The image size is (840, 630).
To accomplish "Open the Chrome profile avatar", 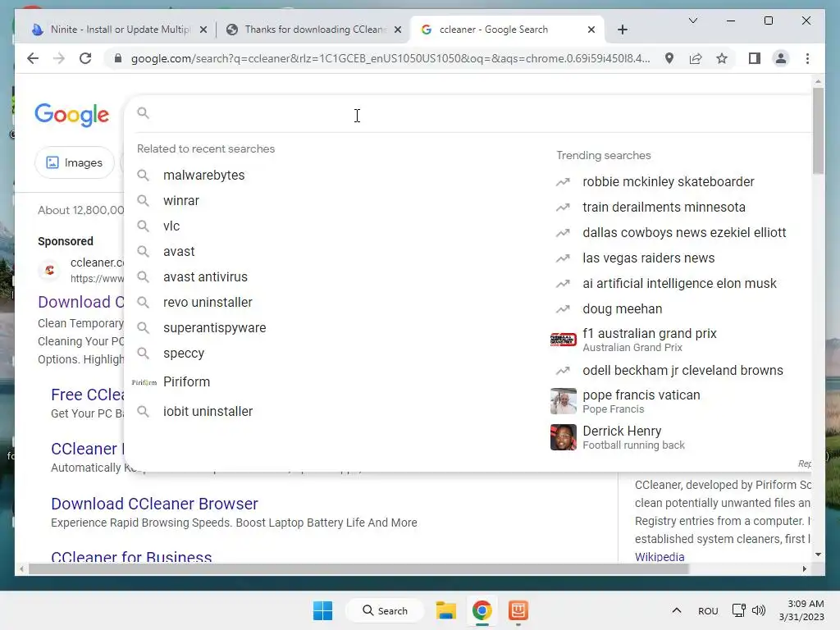I will (781, 58).
